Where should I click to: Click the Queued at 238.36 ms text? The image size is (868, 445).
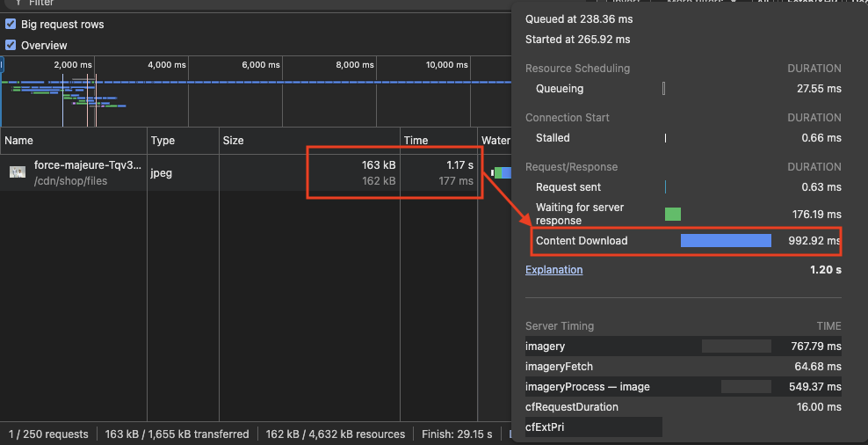(579, 19)
